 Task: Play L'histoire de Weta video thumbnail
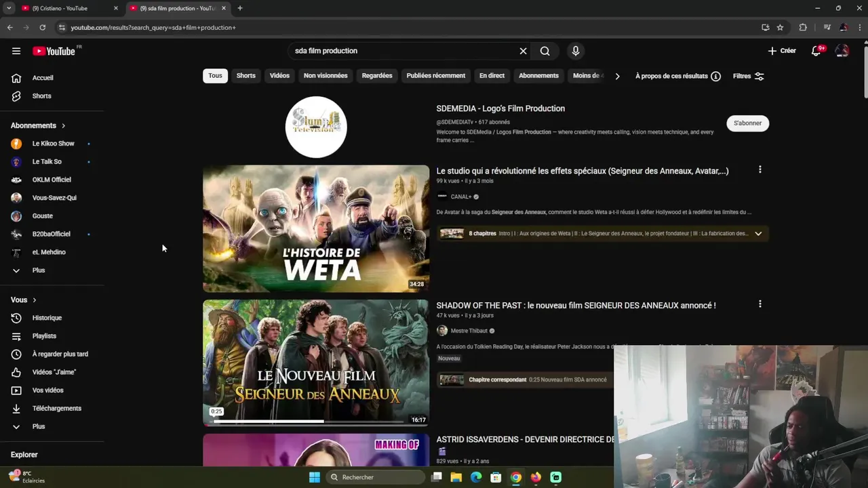point(316,228)
